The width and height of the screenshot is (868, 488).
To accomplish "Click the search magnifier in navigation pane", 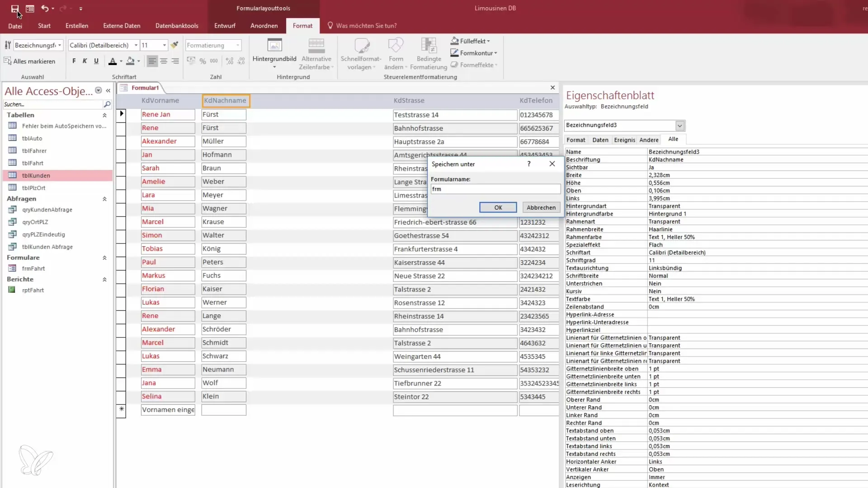I will click(x=107, y=104).
